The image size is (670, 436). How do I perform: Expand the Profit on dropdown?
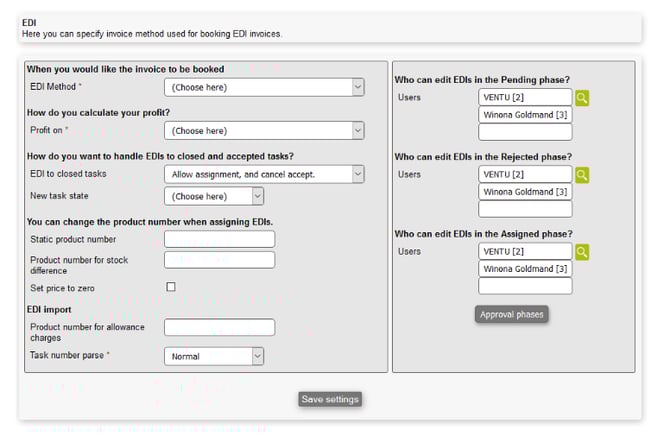point(264,131)
